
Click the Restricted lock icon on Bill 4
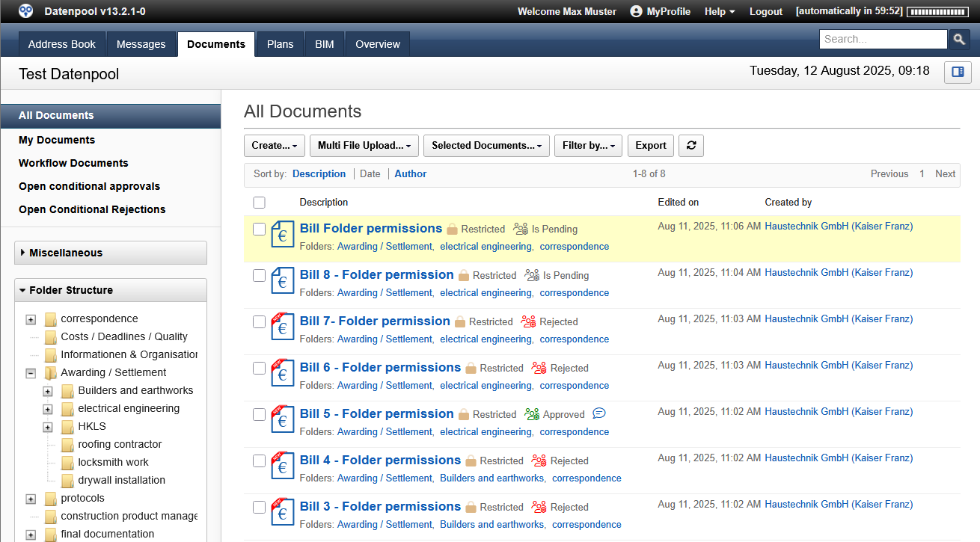pos(471,461)
